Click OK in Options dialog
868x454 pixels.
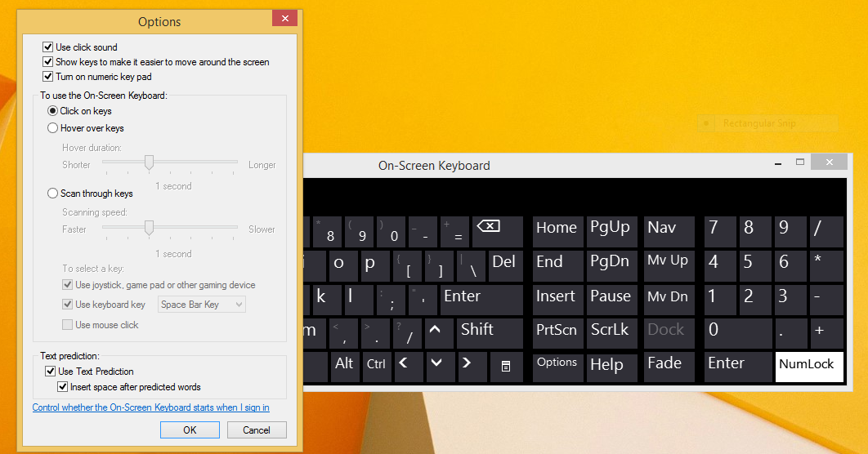tap(190, 430)
